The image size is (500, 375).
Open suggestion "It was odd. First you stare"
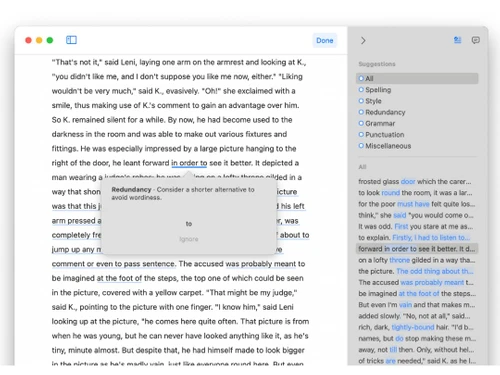click(417, 227)
